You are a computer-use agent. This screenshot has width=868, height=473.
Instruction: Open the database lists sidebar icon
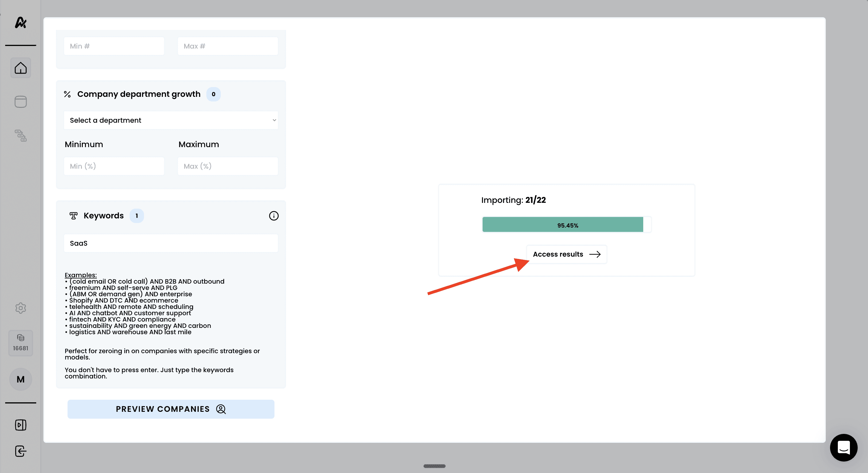pyautogui.click(x=21, y=102)
